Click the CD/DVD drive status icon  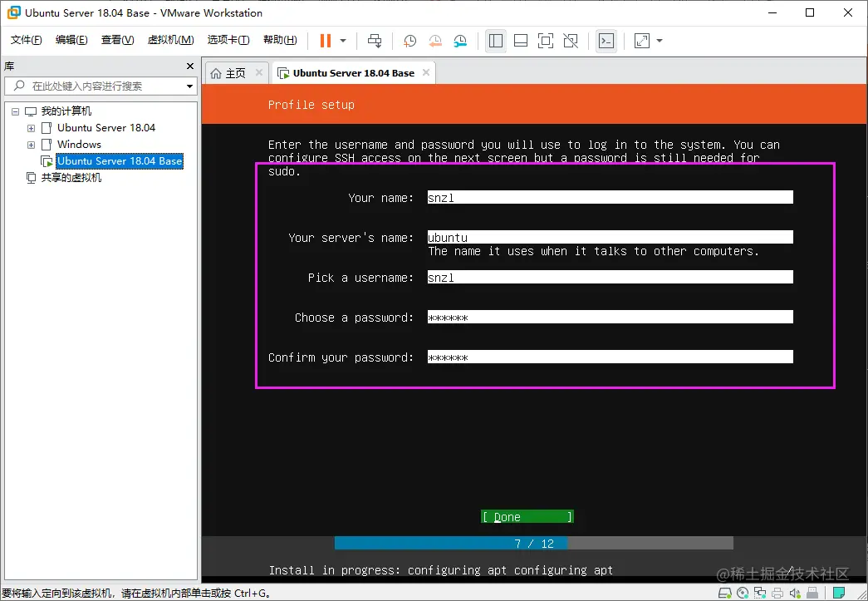tap(743, 594)
